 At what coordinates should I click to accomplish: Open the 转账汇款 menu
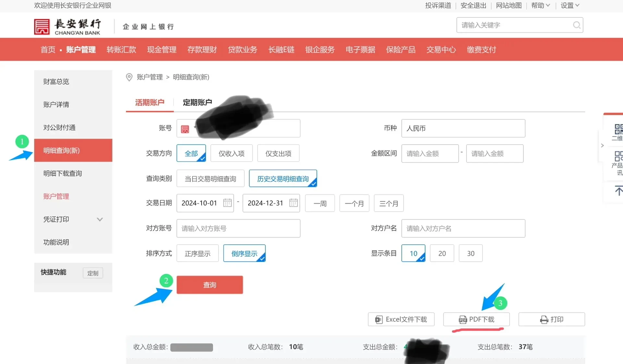coord(121,49)
